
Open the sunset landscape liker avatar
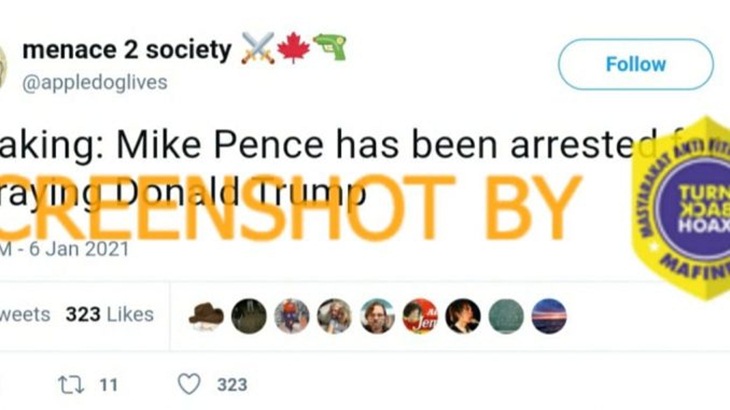click(549, 316)
